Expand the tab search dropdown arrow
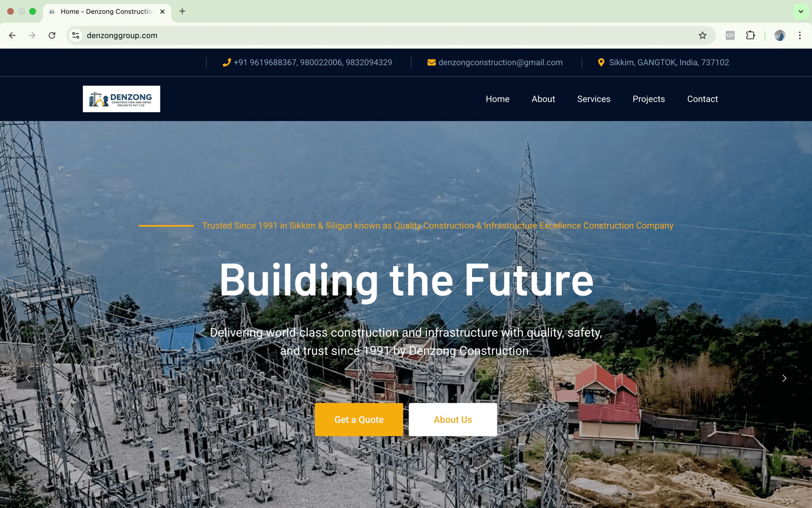812x508 pixels. coord(801,11)
